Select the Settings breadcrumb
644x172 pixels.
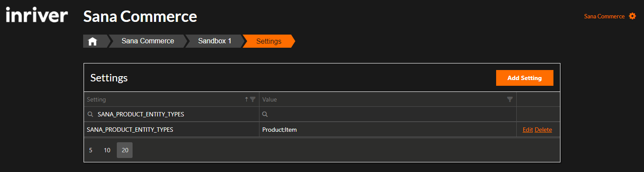[x=269, y=41]
